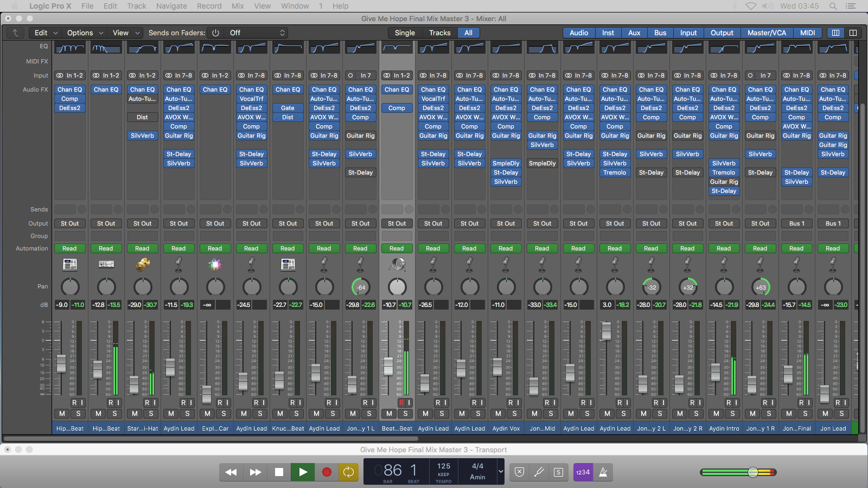
Task: Toggle the Audio channel filter button
Action: [579, 33]
